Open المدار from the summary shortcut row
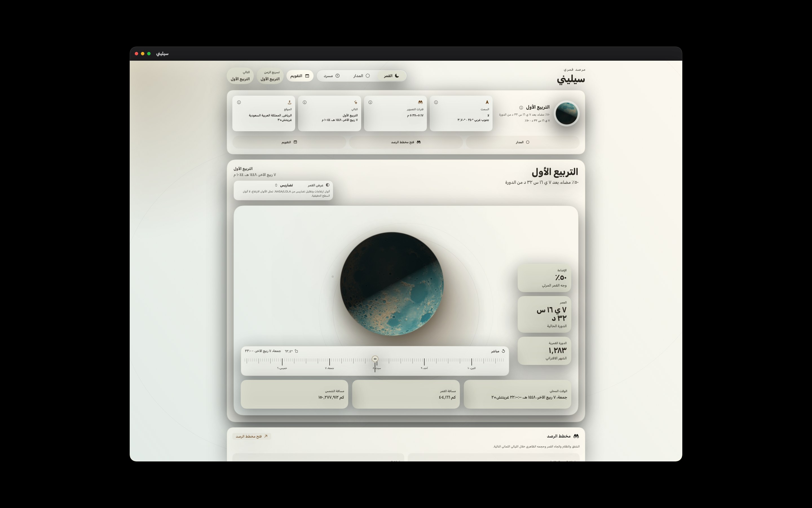The height and width of the screenshot is (508, 812). (x=522, y=142)
